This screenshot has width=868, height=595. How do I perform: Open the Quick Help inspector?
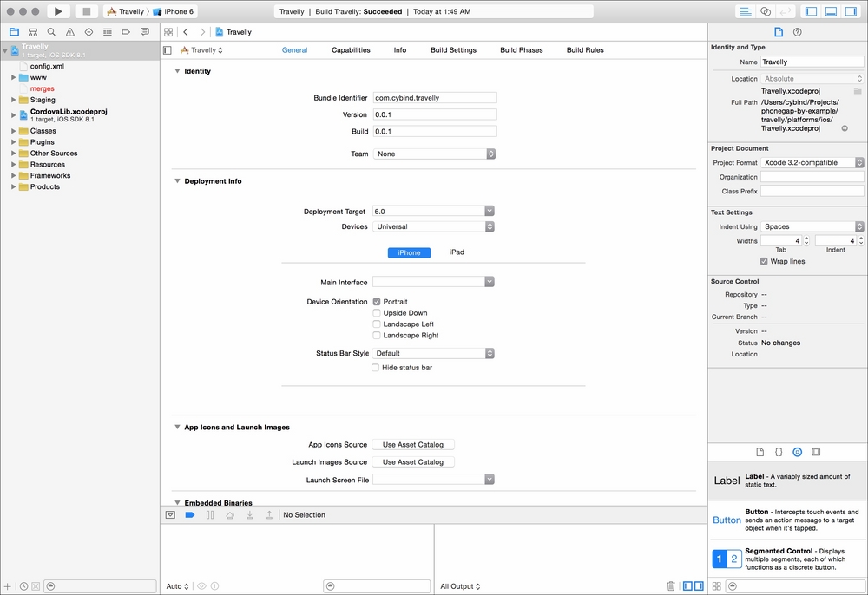coord(797,32)
